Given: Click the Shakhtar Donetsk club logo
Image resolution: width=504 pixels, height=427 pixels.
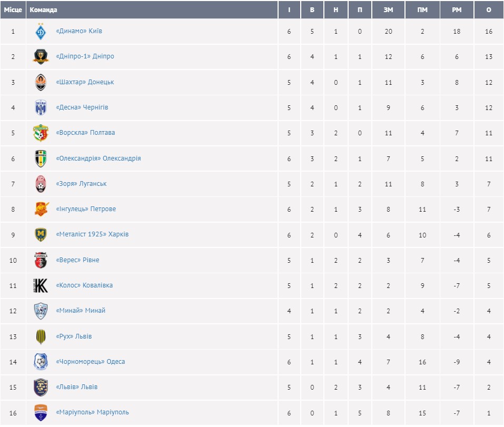Looking at the screenshot, I should point(41,82).
